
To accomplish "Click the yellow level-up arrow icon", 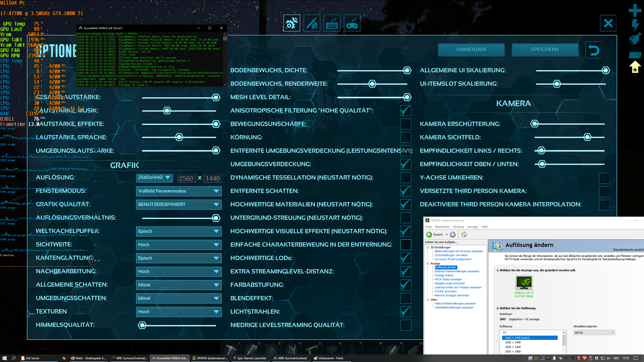I will click(x=635, y=67).
